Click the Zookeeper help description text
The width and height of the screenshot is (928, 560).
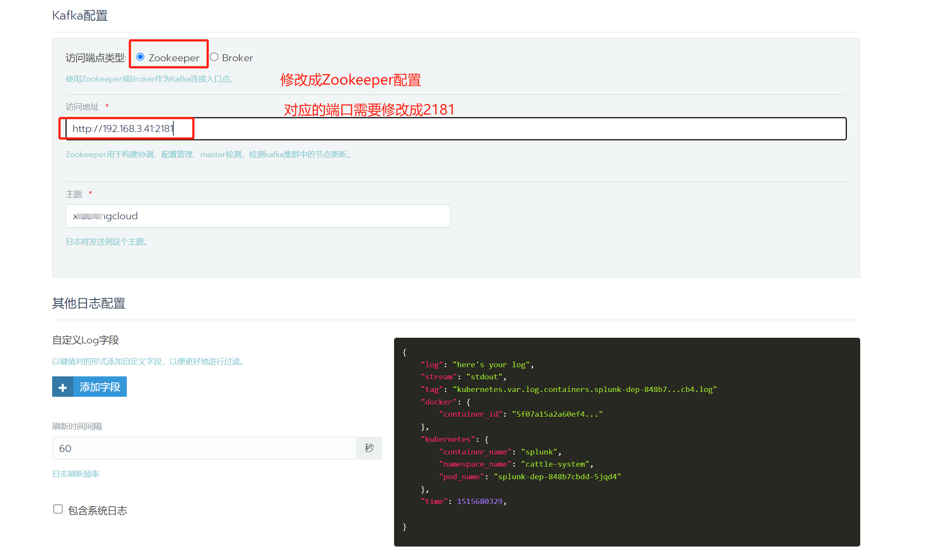click(209, 155)
